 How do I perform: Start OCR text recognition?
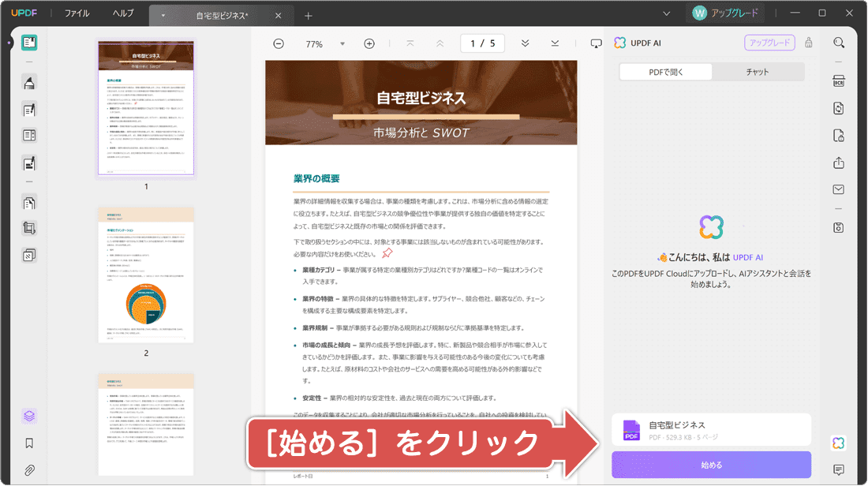(x=839, y=81)
